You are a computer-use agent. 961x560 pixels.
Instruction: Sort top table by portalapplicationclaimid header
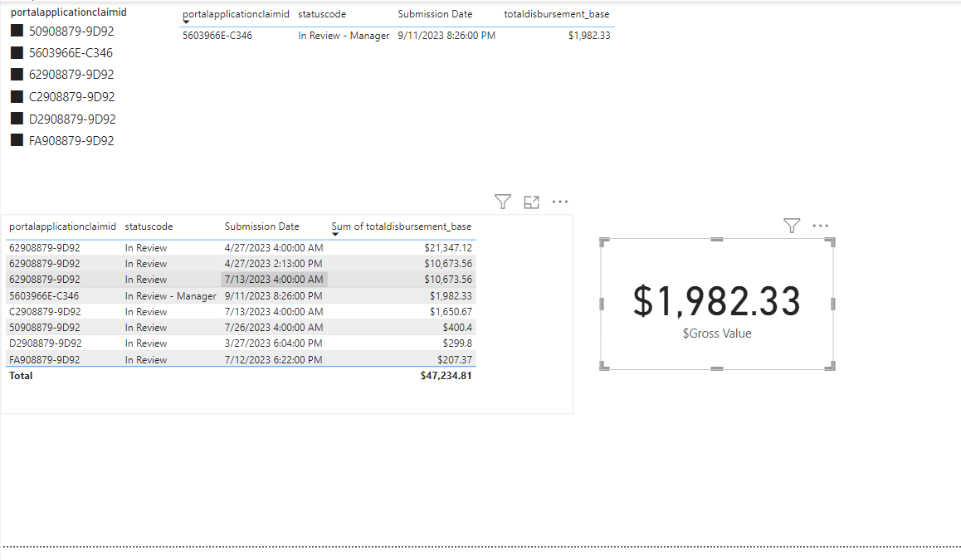click(236, 14)
